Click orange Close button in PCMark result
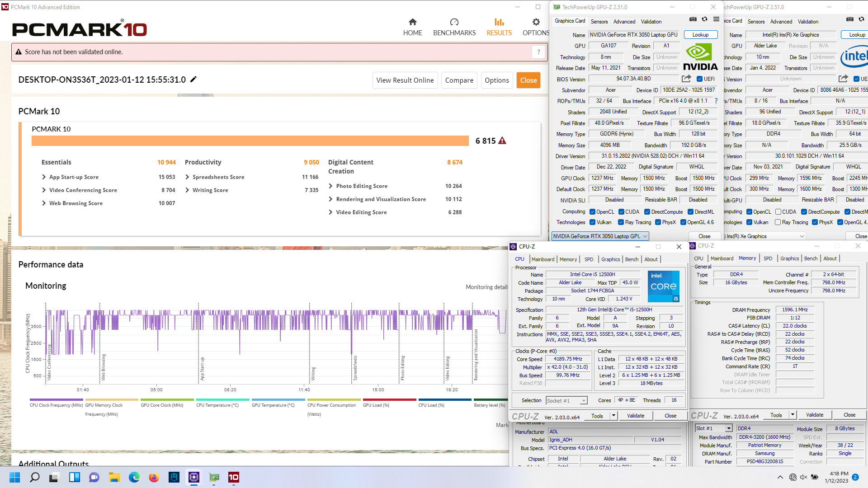 pos(528,80)
